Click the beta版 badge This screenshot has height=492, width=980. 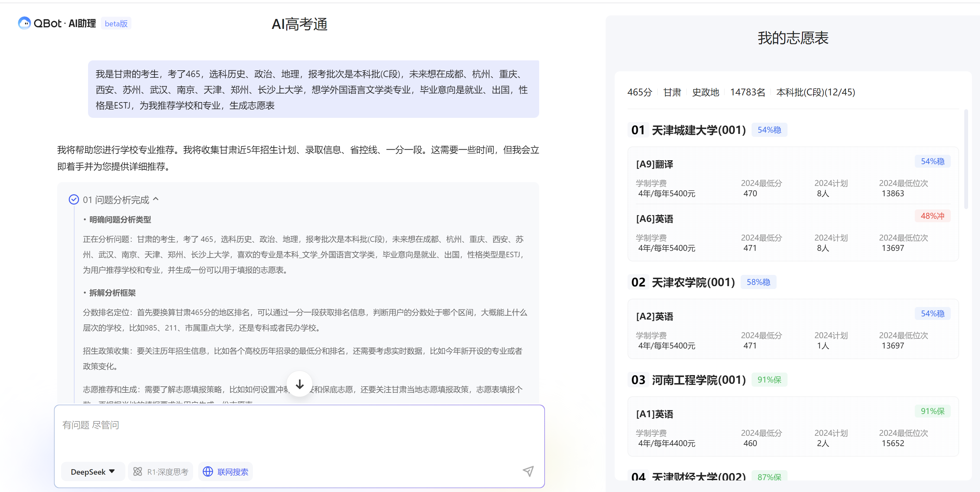[116, 23]
